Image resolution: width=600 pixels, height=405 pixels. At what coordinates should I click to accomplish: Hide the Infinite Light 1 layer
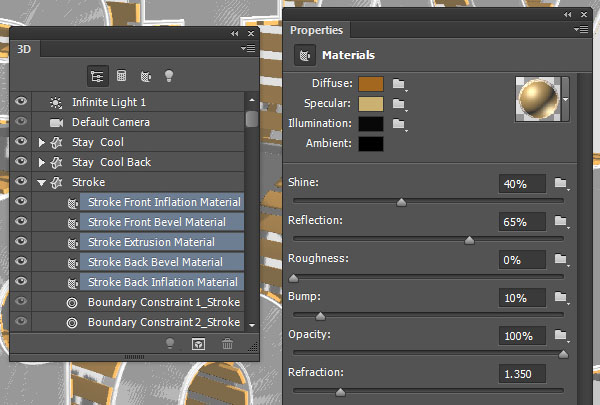21,102
